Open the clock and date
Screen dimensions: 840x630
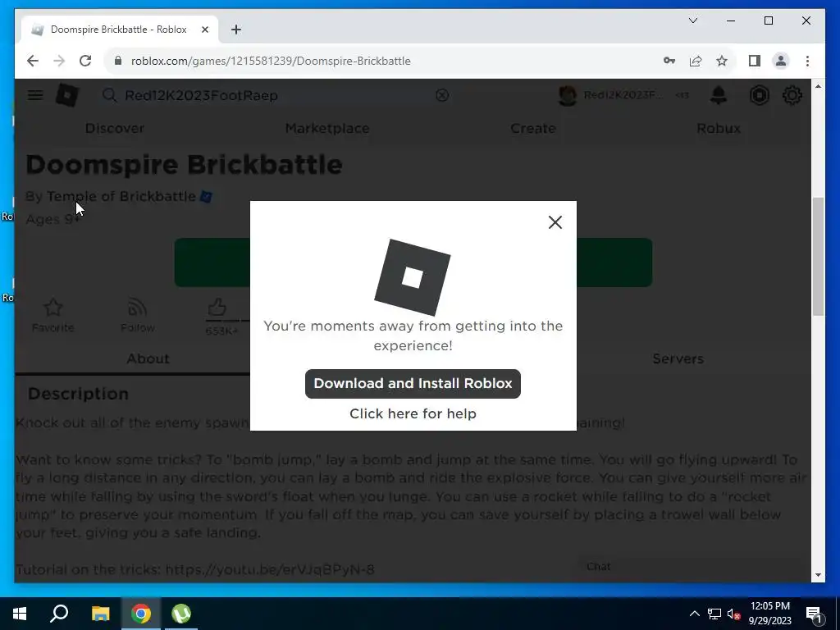coord(769,614)
